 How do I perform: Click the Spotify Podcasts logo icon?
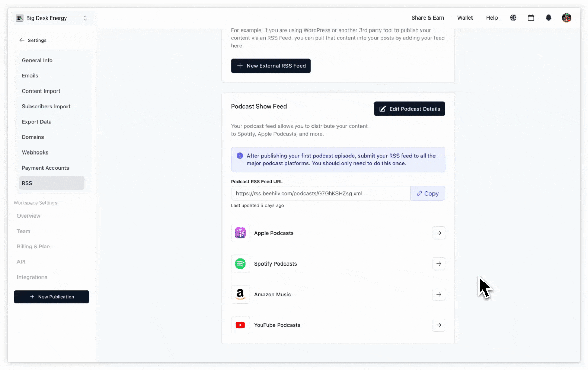(x=240, y=264)
